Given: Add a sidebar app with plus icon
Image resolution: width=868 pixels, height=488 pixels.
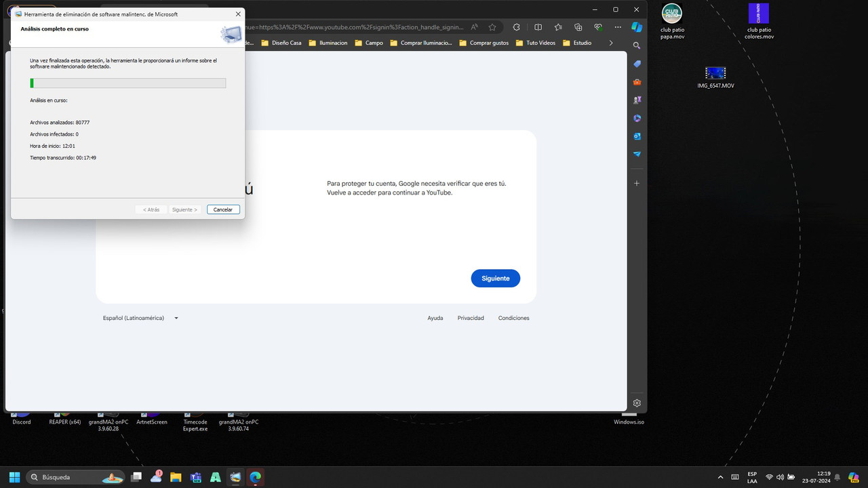Looking at the screenshot, I should (637, 183).
